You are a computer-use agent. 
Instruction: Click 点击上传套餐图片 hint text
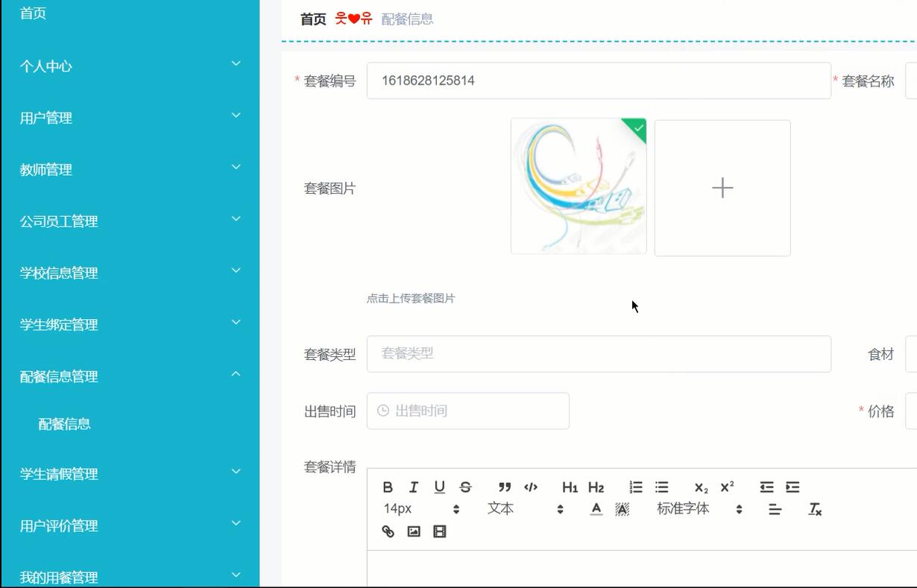pyautogui.click(x=411, y=298)
